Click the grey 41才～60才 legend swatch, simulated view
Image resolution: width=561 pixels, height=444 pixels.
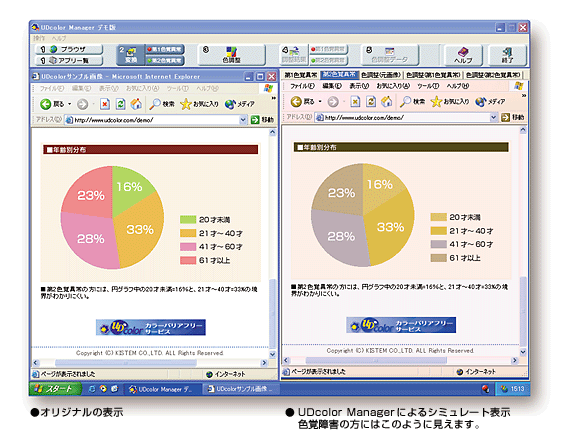pyautogui.click(x=438, y=244)
